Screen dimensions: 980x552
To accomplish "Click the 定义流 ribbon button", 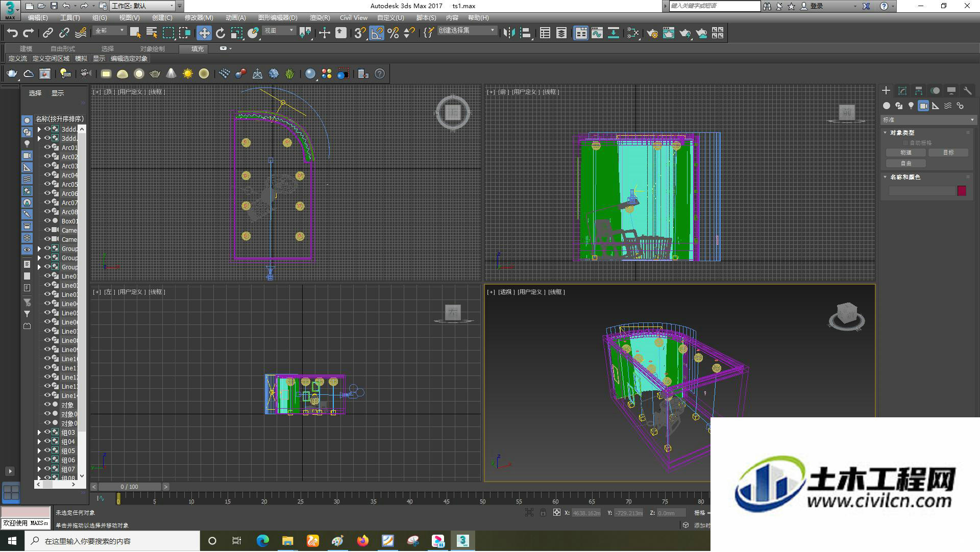I will coord(18,59).
